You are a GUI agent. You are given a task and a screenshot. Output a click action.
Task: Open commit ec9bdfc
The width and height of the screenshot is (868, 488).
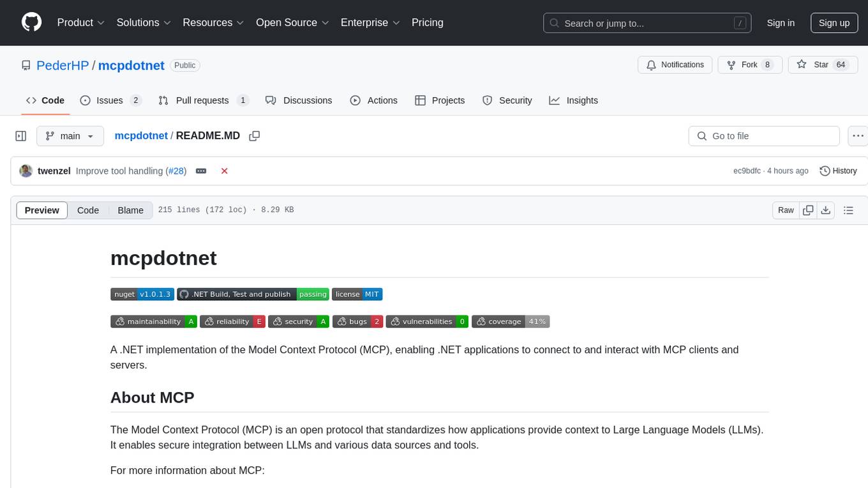[747, 171]
